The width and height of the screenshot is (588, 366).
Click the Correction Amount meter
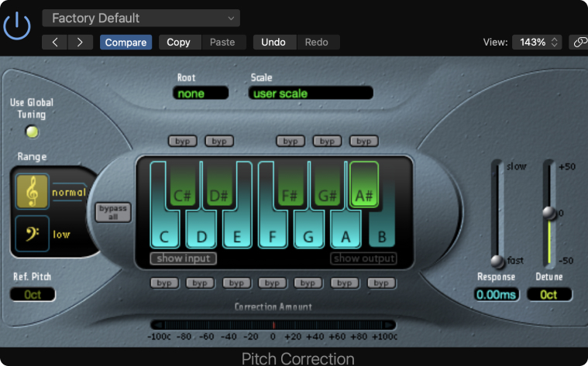pos(273,324)
